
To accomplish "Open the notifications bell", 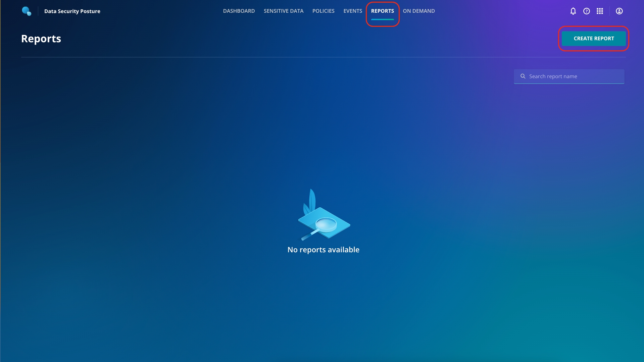I will point(573,11).
